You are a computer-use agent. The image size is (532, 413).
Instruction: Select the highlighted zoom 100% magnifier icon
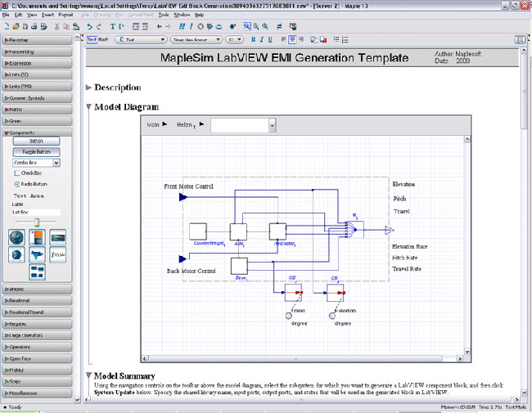coord(246,26)
